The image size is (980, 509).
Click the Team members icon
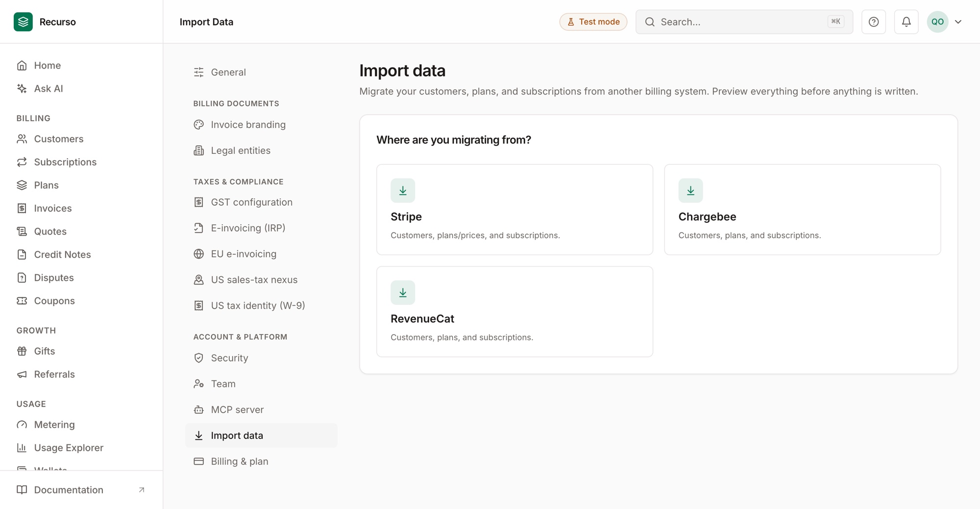pos(198,384)
